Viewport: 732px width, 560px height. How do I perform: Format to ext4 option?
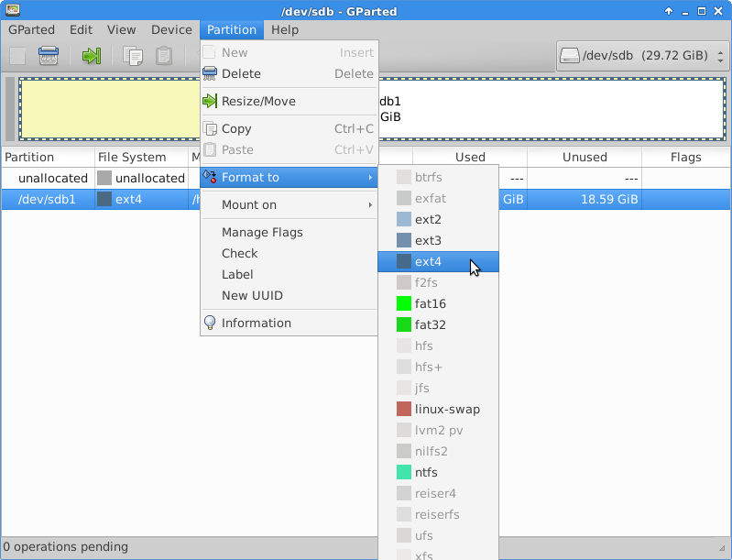pyautogui.click(x=438, y=261)
